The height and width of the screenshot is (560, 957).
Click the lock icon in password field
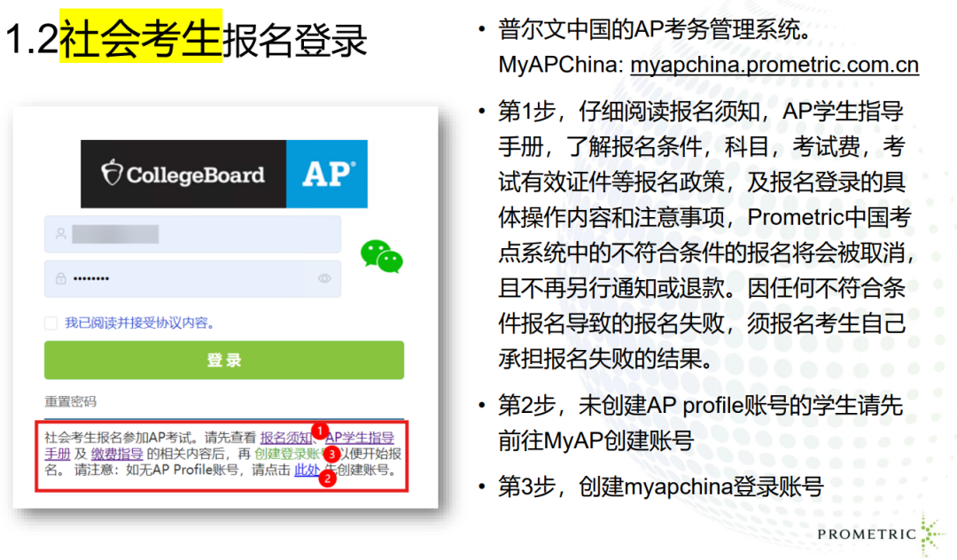(60, 278)
